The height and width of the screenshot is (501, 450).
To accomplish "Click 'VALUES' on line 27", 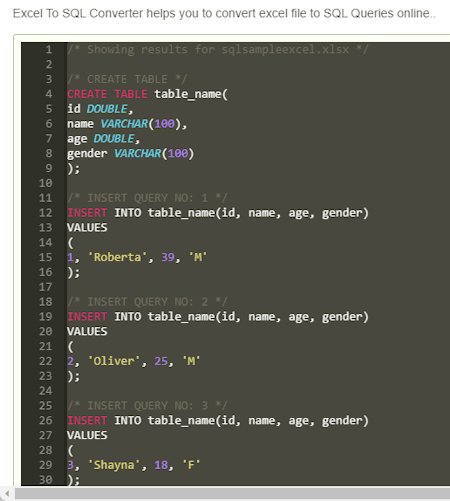I will coord(87,435).
